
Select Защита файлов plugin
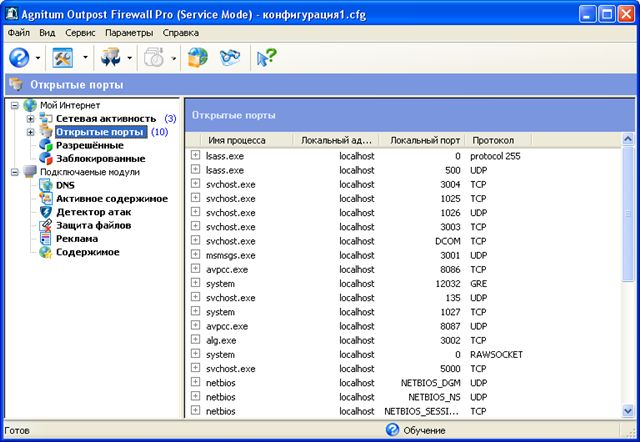coord(93,225)
